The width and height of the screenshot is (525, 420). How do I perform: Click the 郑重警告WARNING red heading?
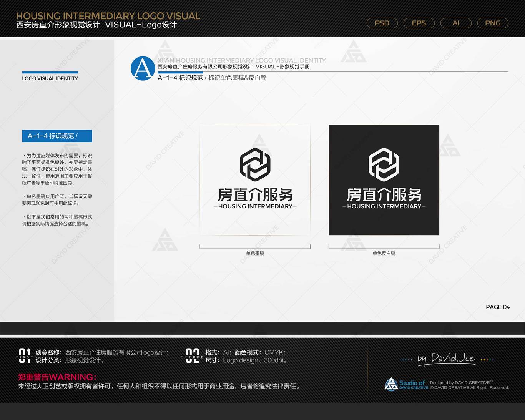click(x=57, y=377)
